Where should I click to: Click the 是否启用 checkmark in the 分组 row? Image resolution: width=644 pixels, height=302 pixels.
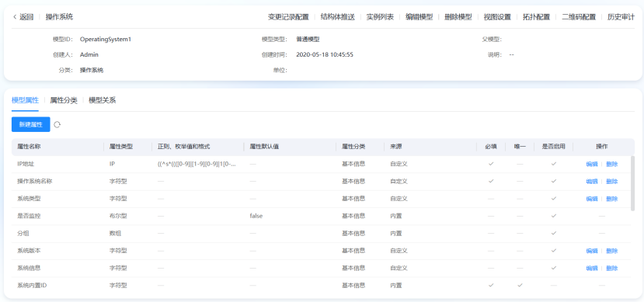pyautogui.click(x=554, y=233)
